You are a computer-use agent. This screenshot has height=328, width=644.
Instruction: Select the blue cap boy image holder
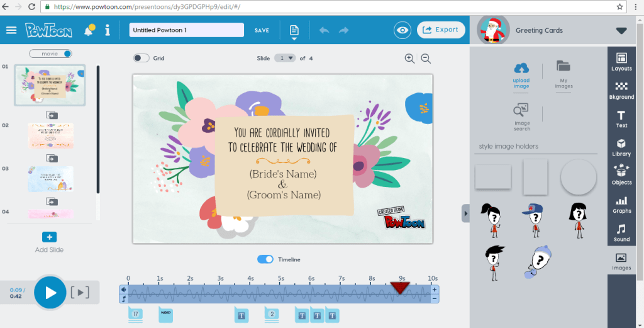tap(535, 220)
